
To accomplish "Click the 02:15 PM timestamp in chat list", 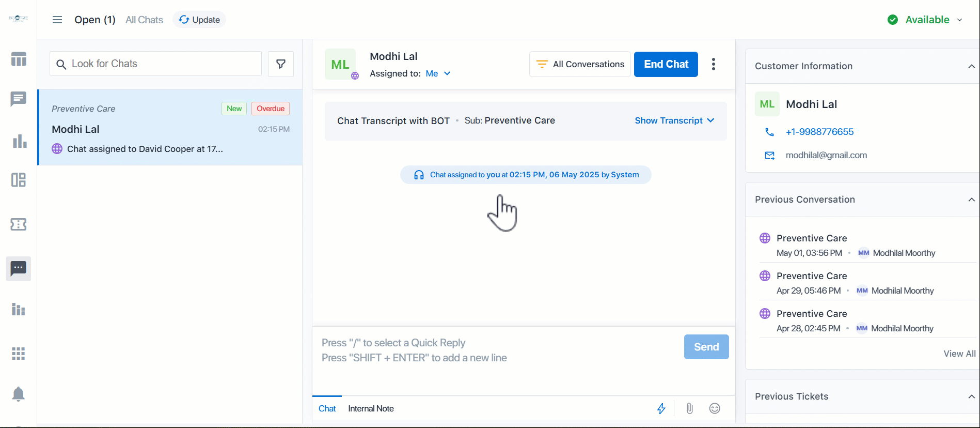I will tap(274, 129).
